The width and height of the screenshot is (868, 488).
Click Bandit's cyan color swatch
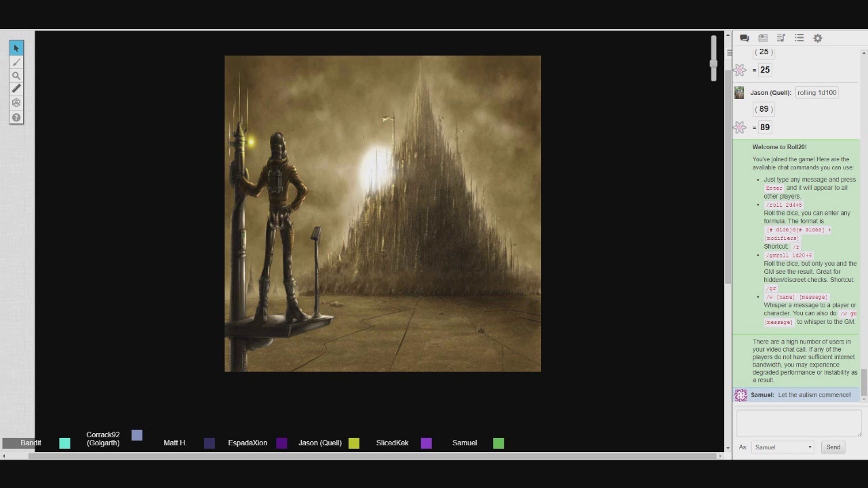click(64, 443)
